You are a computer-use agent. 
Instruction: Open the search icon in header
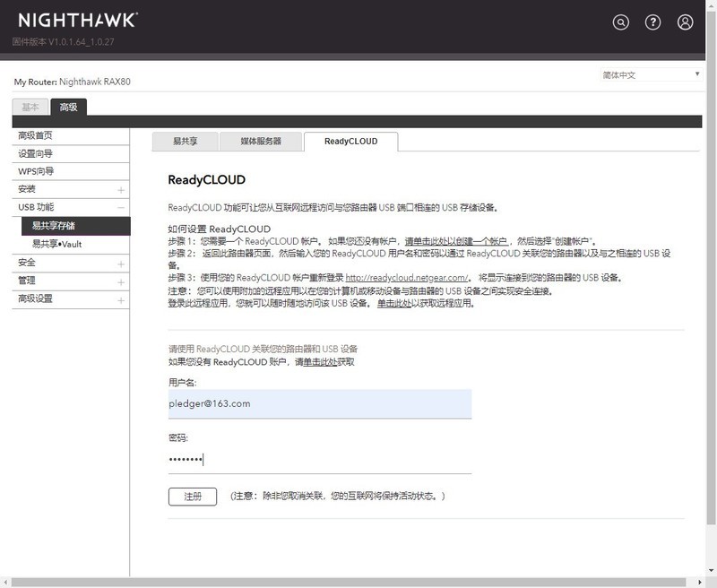pos(620,22)
